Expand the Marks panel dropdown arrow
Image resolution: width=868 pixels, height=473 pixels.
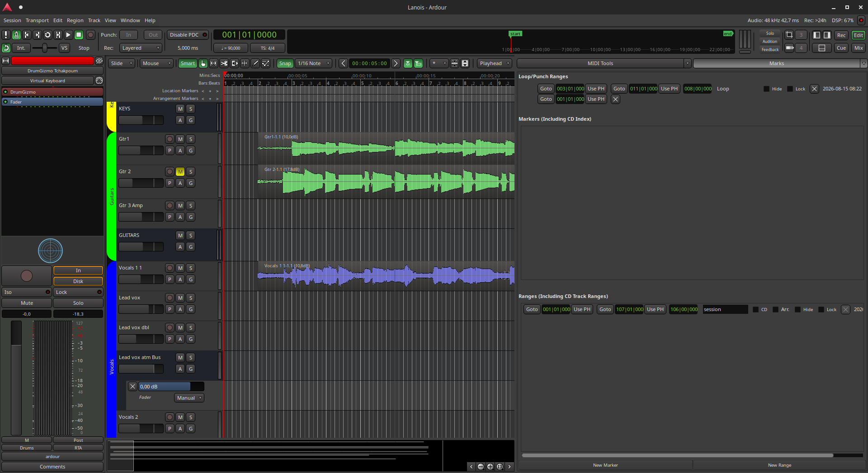(x=863, y=63)
